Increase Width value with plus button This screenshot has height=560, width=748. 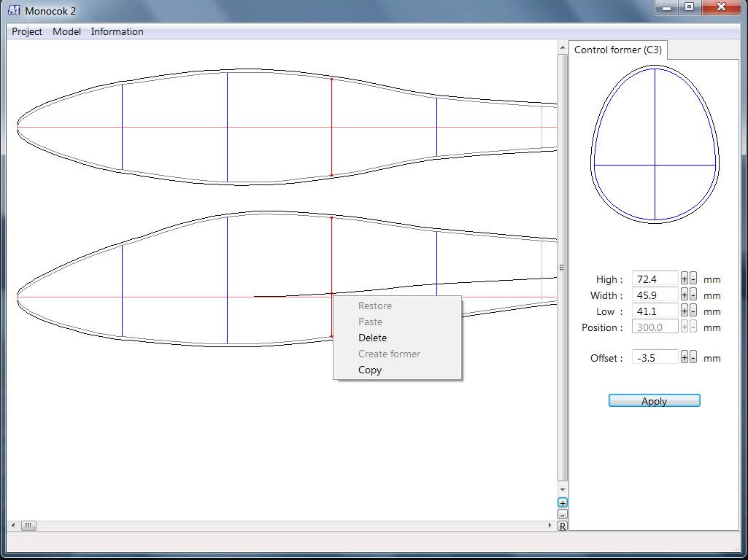(x=684, y=295)
